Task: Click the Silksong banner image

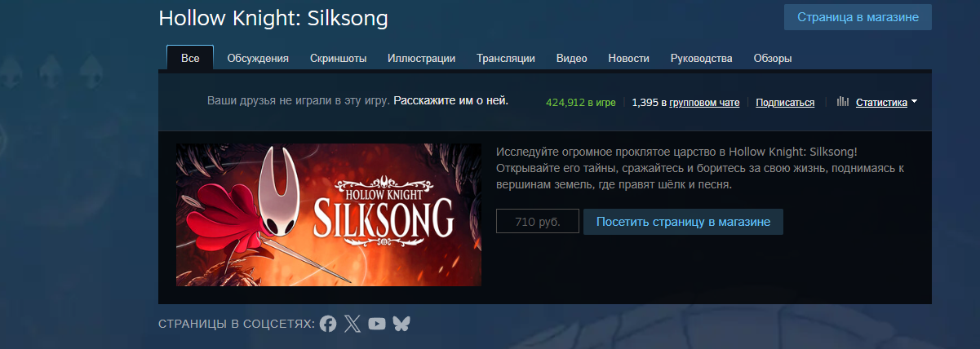Action: [329, 215]
